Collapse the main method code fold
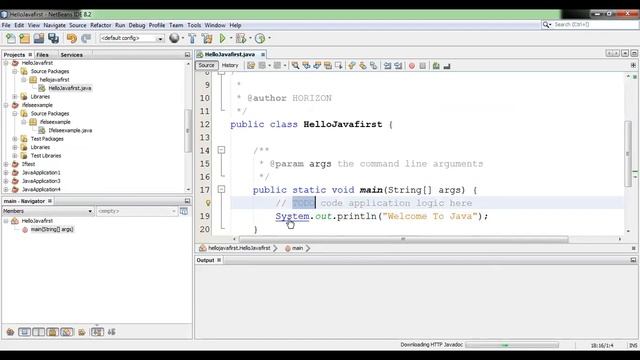 click(x=221, y=189)
